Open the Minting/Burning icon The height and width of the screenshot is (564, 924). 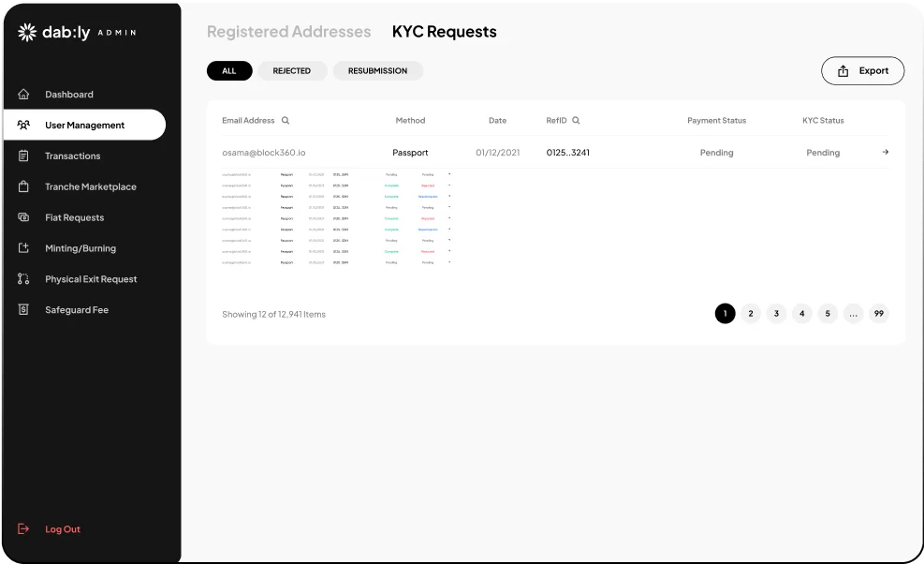click(x=23, y=247)
